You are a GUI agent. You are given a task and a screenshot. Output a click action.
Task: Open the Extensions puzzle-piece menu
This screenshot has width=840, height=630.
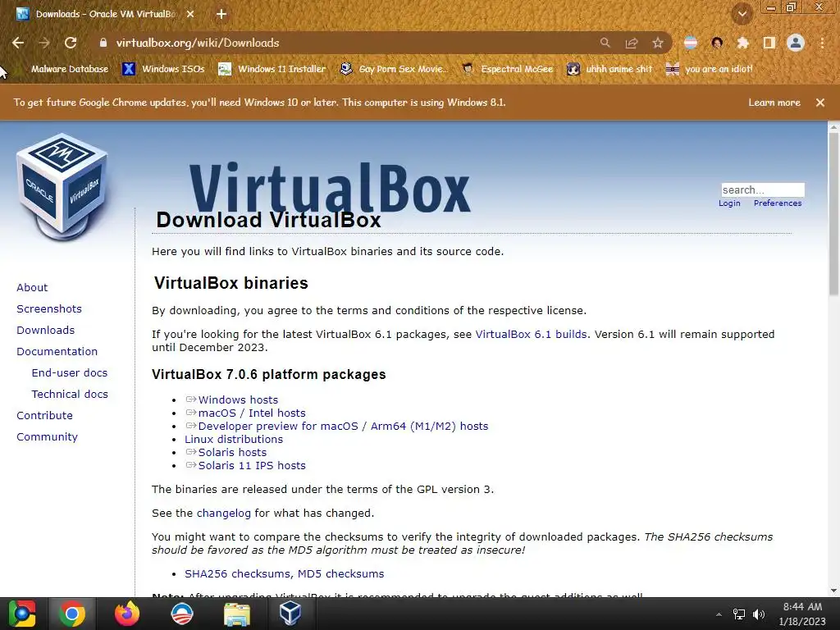click(742, 43)
